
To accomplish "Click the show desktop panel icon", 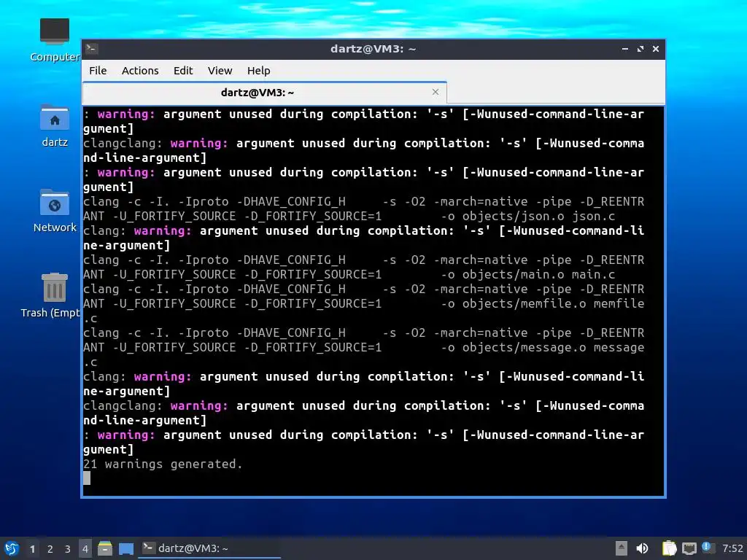I will pyautogui.click(x=125, y=548).
